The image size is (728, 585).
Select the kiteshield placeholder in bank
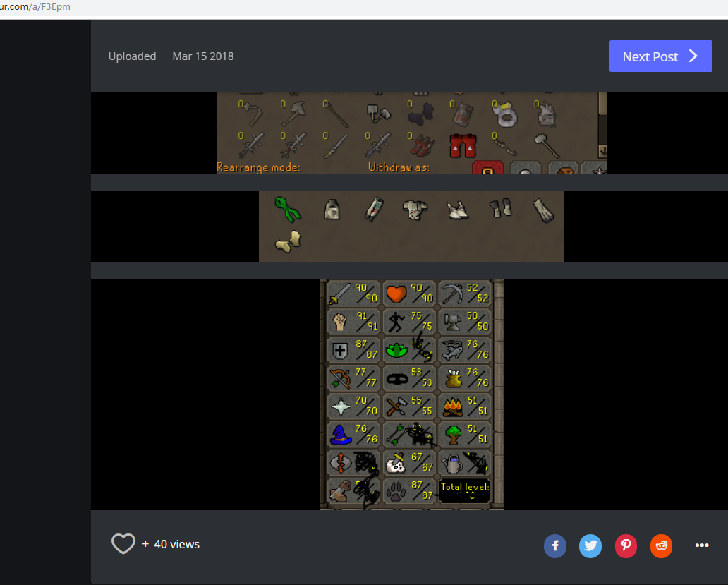pos(463,115)
